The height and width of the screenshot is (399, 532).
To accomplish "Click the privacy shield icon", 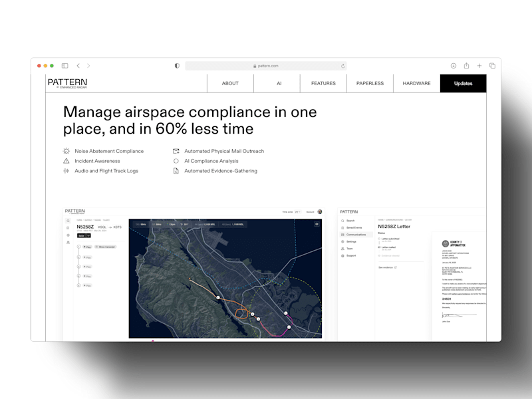I will pos(177,66).
